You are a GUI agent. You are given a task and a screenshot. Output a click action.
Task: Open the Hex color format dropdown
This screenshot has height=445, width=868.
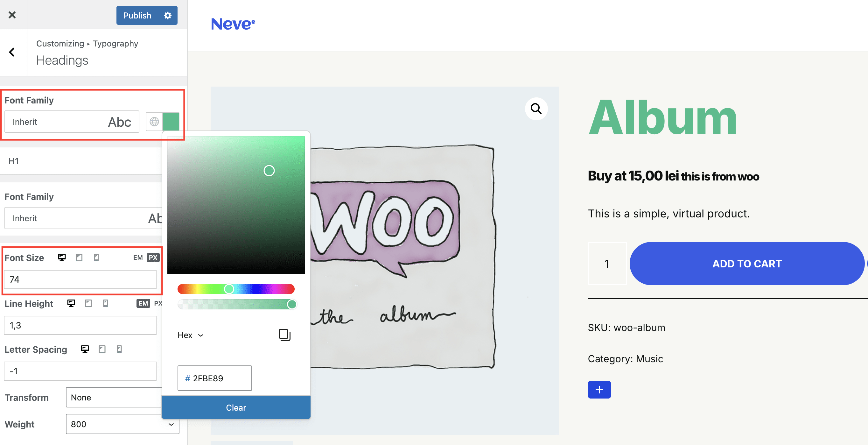click(x=191, y=335)
